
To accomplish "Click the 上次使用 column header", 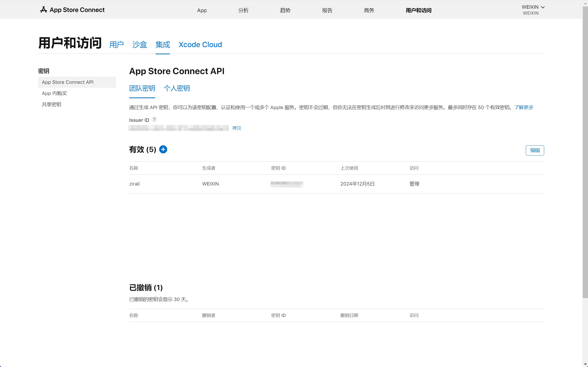I will (349, 168).
